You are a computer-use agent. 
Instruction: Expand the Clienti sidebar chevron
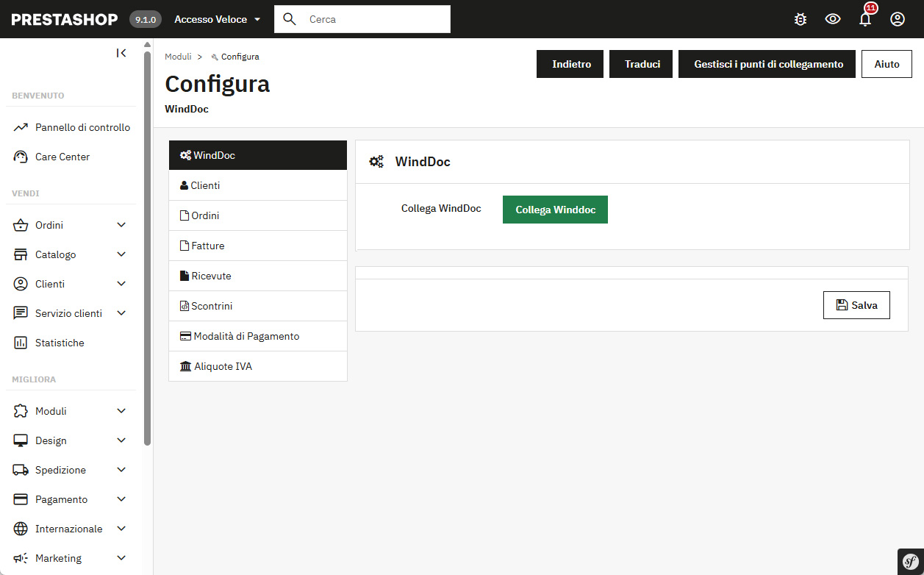pyautogui.click(x=121, y=284)
